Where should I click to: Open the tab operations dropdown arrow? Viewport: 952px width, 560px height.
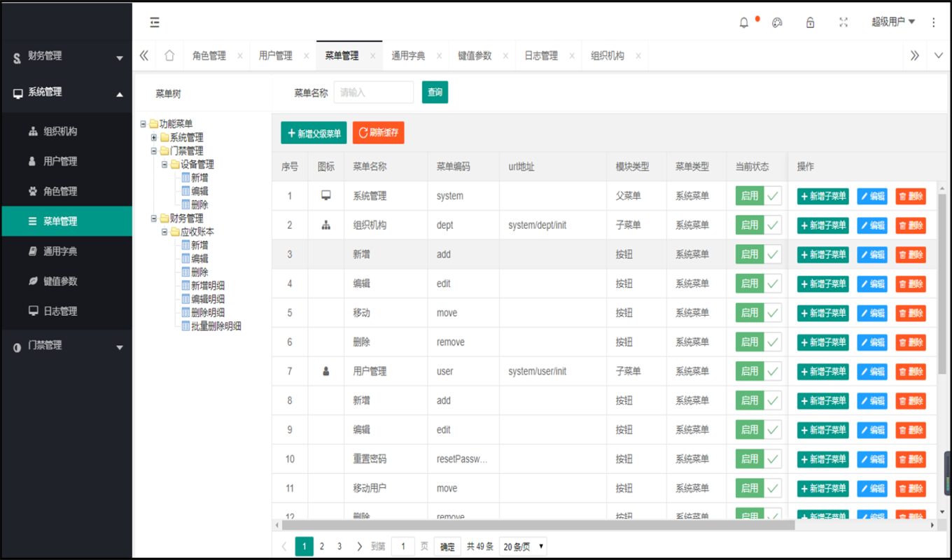[939, 55]
